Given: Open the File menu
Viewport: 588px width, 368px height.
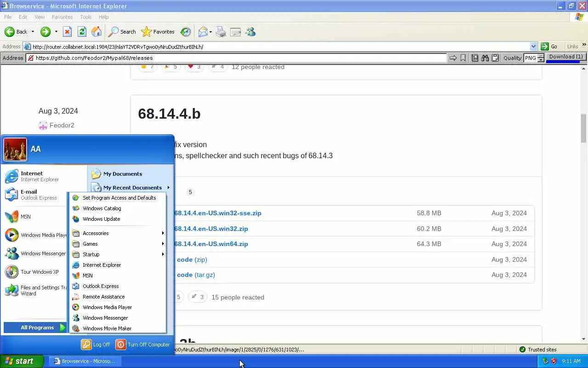Looking at the screenshot, I should pyautogui.click(x=8, y=17).
